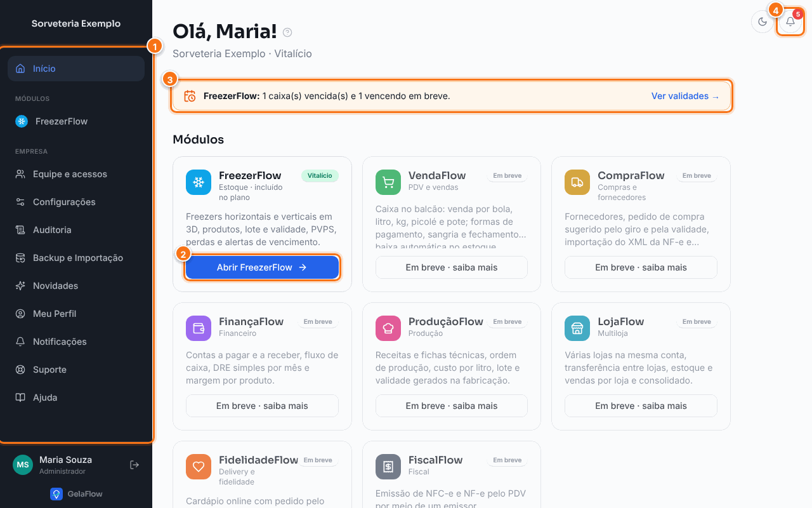Select Início in the sidebar
This screenshot has height=508, width=812.
[x=76, y=69]
